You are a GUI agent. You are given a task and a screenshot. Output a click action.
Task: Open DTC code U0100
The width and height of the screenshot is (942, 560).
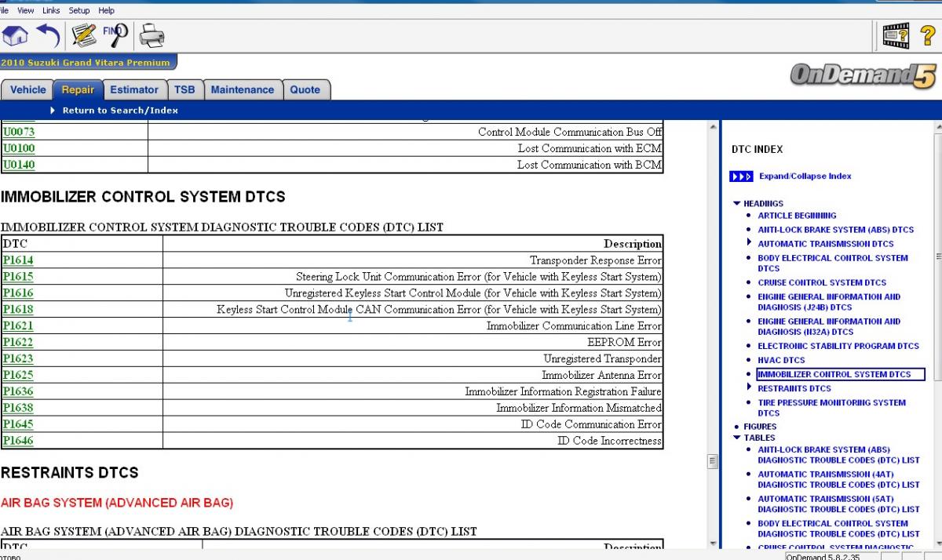point(19,148)
